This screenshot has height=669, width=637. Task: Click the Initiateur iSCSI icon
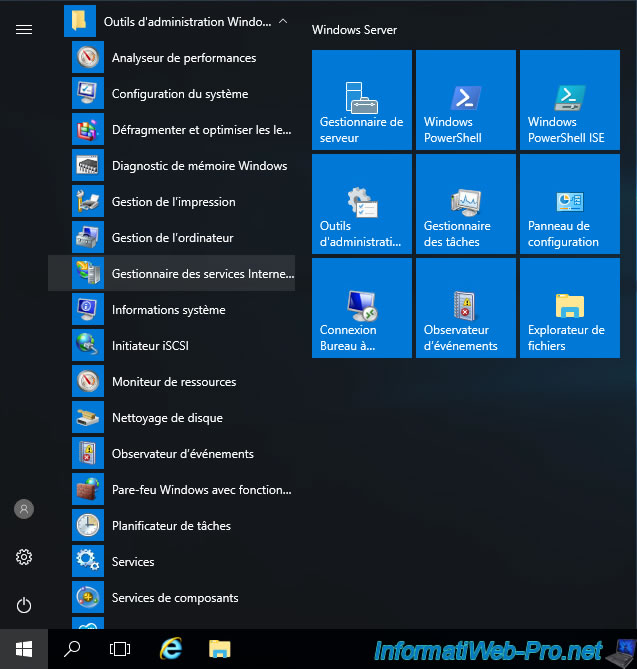(88, 345)
